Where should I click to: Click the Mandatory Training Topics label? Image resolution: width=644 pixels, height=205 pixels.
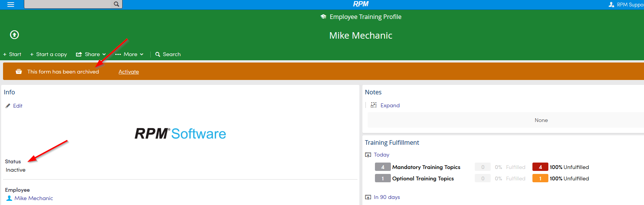click(x=426, y=167)
